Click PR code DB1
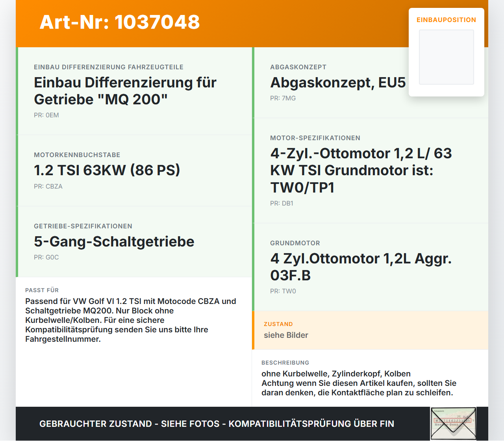504x441 pixels. [282, 204]
